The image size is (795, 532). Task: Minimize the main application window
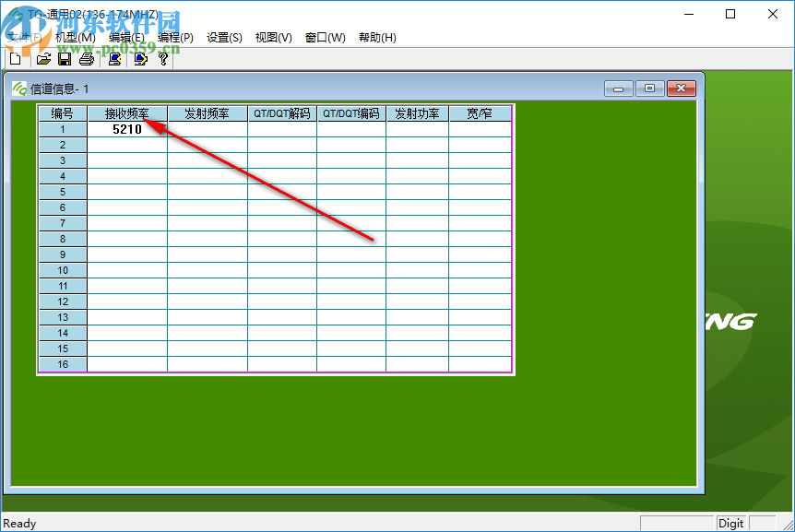pos(689,14)
